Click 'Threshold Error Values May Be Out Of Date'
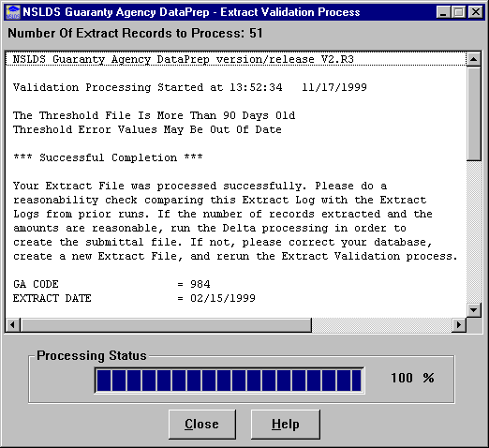Image resolution: width=489 pixels, height=448 pixels. point(147,129)
